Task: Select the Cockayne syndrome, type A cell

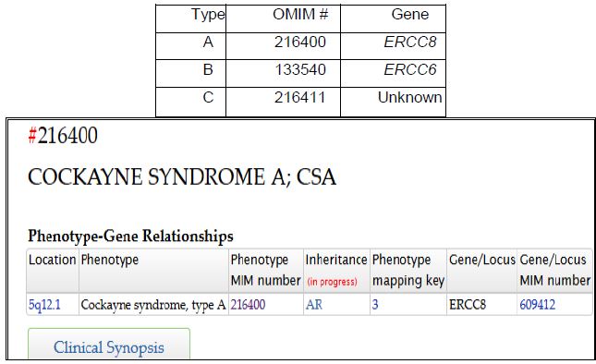Action: [x=153, y=305]
